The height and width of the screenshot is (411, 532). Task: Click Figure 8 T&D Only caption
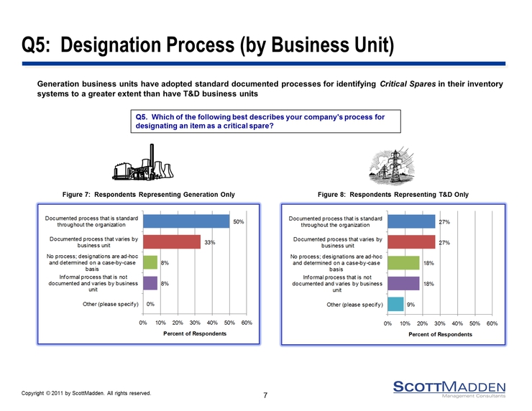pyautogui.click(x=393, y=195)
